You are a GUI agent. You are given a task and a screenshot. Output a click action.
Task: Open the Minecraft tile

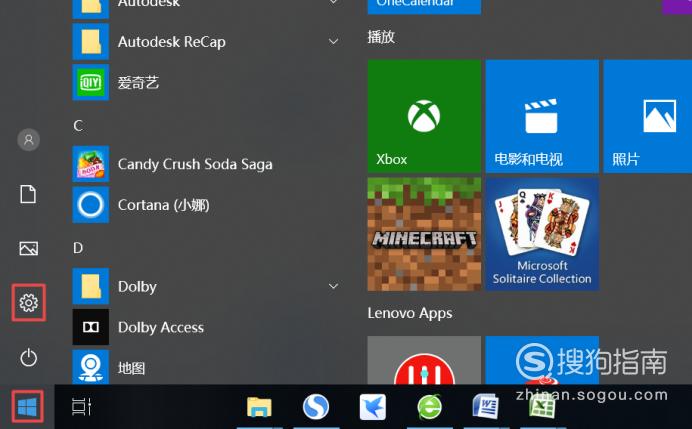(424, 234)
